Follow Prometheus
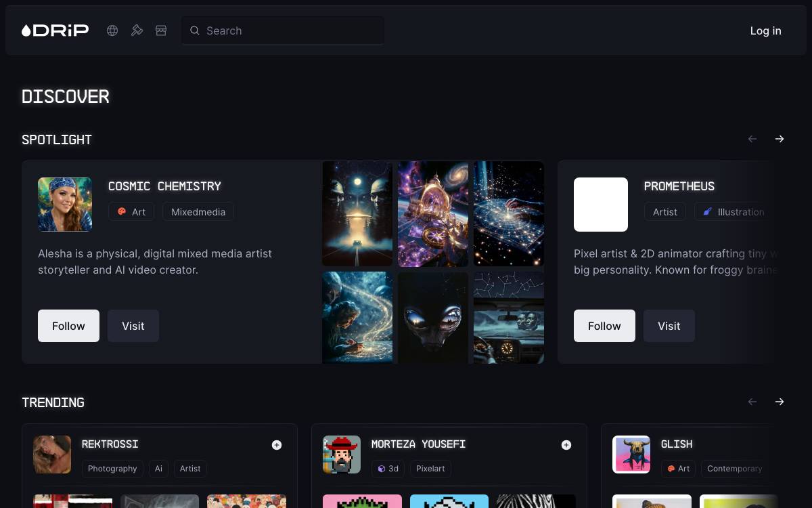Viewport: 812px width, 508px height. 604,326
